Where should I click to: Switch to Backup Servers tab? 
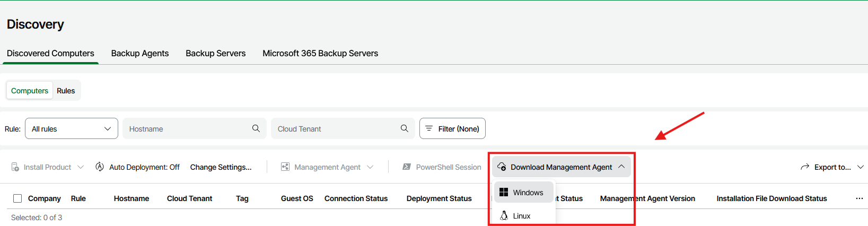coord(216,53)
